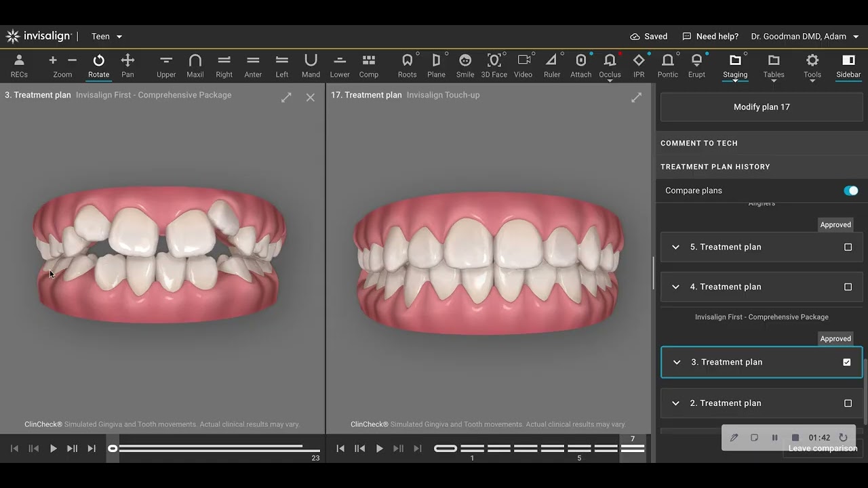The height and width of the screenshot is (488, 868).
Task: Open the Occlus tool
Action: [x=610, y=66]
